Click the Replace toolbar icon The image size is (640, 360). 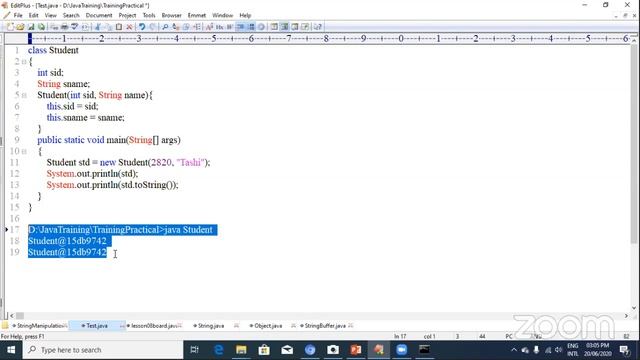coord(176,27)
